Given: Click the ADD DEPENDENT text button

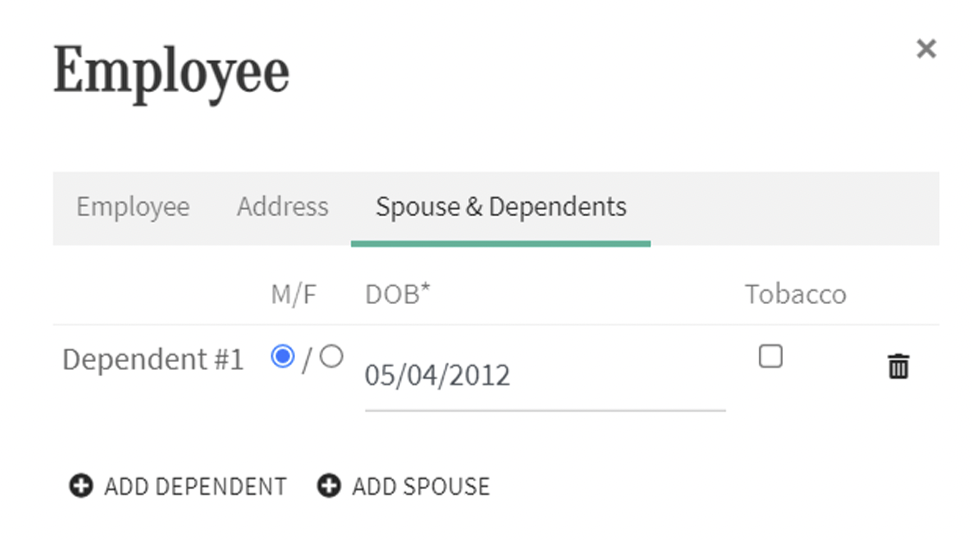Looking at the screenshot, I should tap(195, 487).
